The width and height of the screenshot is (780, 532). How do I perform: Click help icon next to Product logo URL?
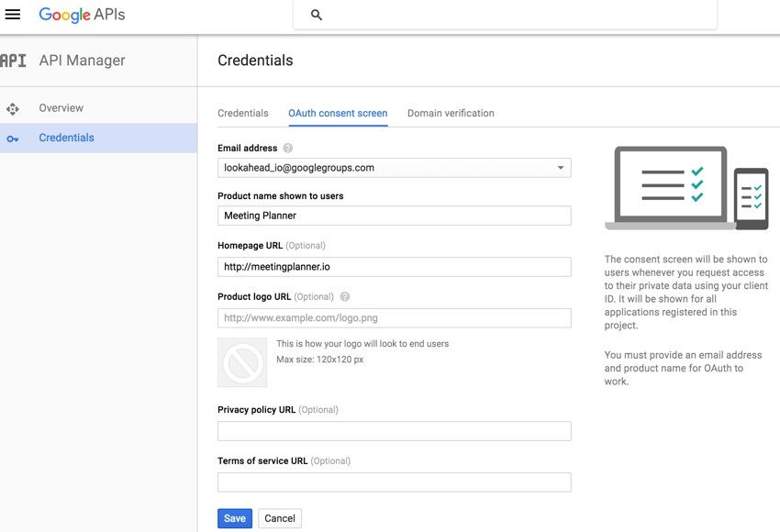(x=345, y=297)
